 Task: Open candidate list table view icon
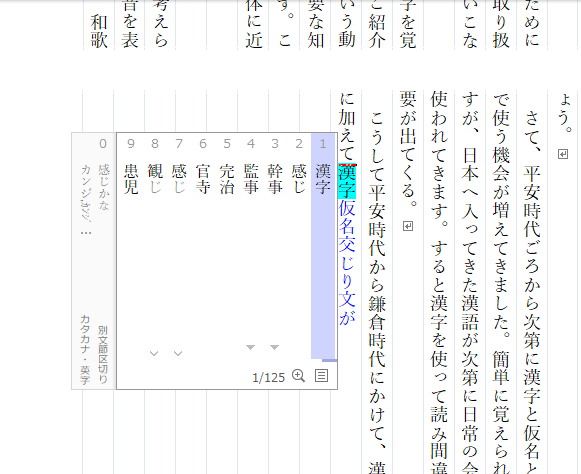(321, 376)
